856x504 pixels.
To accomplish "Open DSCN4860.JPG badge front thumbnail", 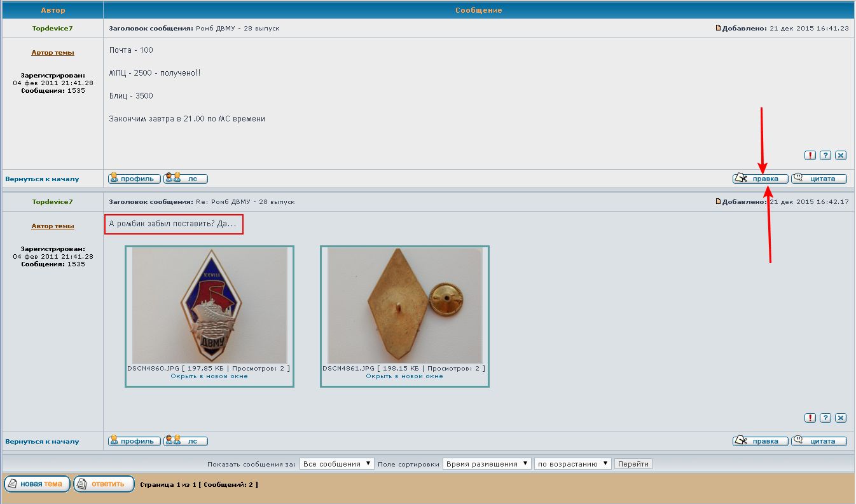I will click(x=210, y=305).
